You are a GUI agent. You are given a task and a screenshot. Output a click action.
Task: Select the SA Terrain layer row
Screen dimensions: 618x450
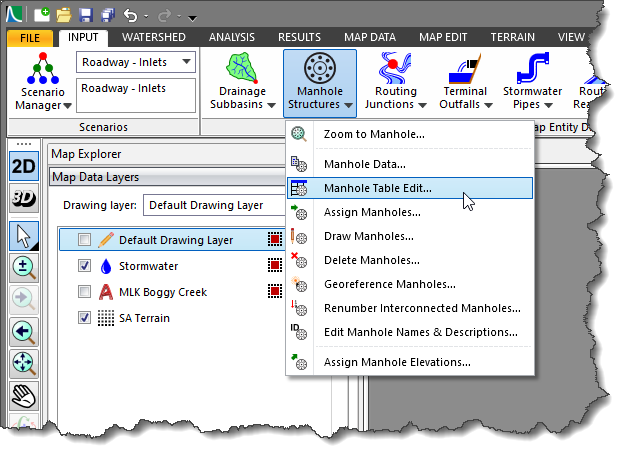[144, 318]
